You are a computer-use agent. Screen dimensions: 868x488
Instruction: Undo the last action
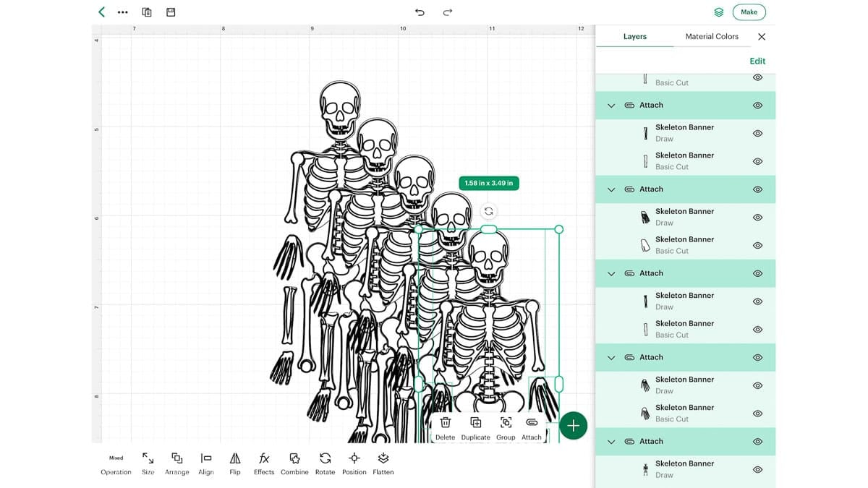tap(420, 12)
